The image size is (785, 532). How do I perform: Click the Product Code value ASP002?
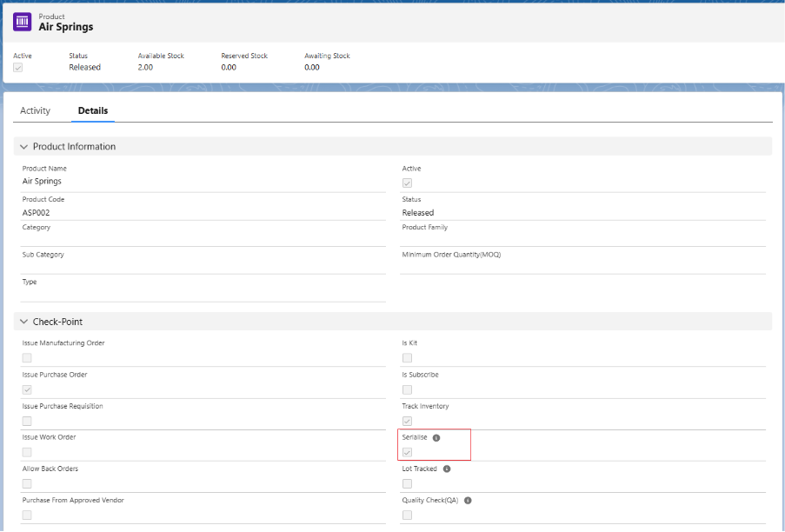tap(37, 212)
